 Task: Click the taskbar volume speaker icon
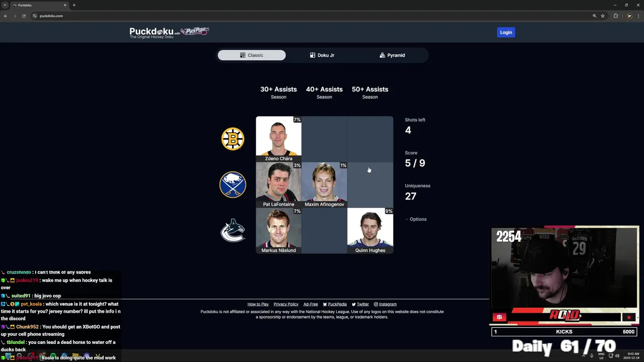(x=617, y=355)
